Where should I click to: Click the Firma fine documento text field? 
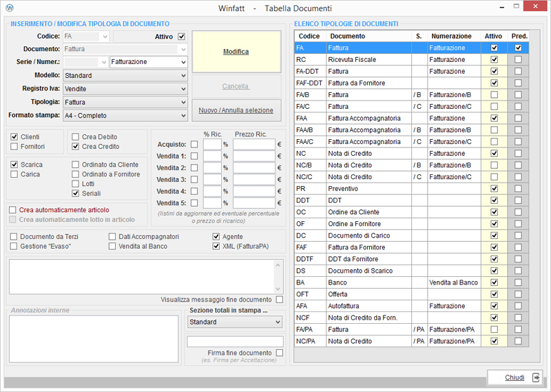pos(235,342)
